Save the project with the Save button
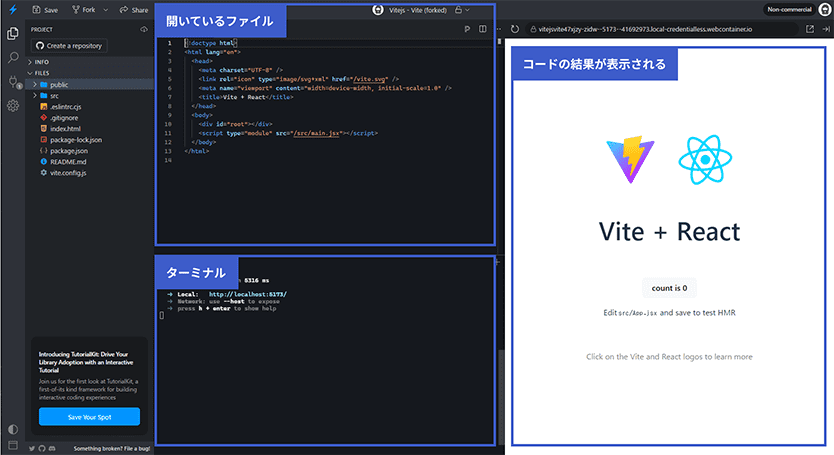The height and width of the screenshot is (455, 834). click(45, 10)
